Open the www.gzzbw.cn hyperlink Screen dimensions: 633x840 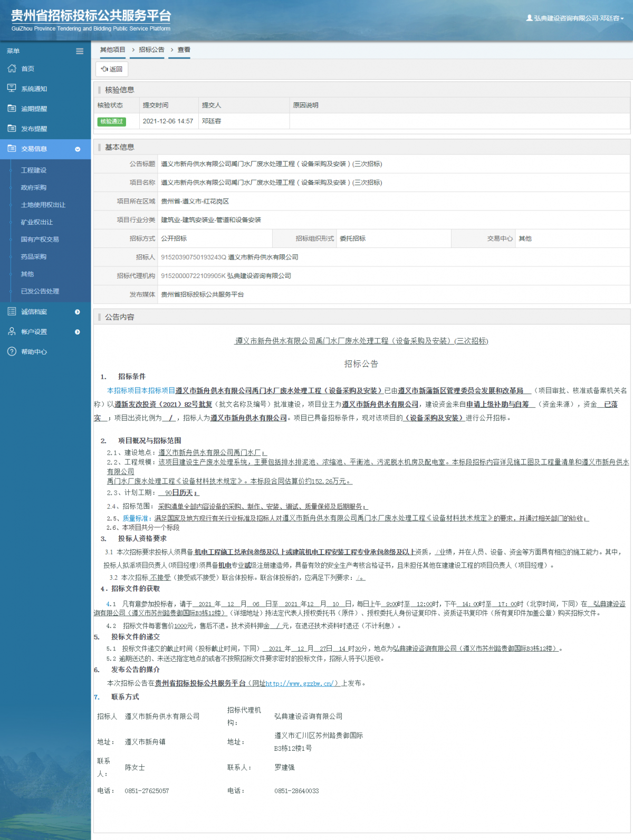click(x=299, y=683)
